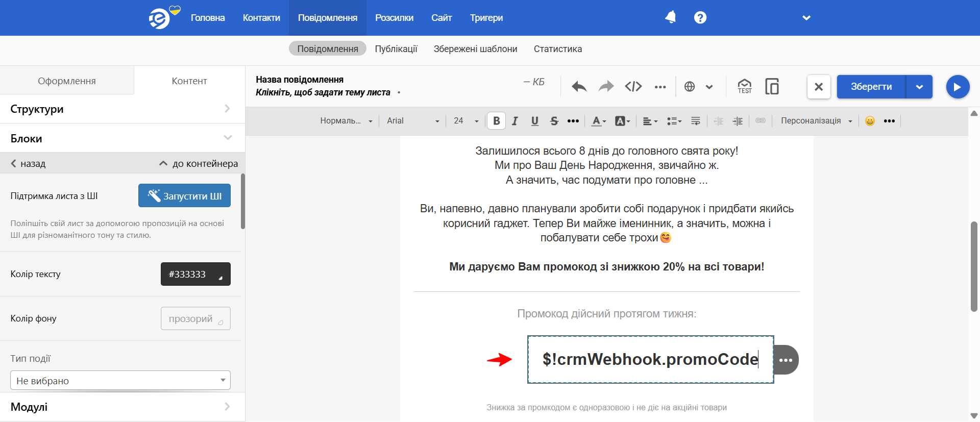
Task: Start the message with play button
Action: coord(958,87)
